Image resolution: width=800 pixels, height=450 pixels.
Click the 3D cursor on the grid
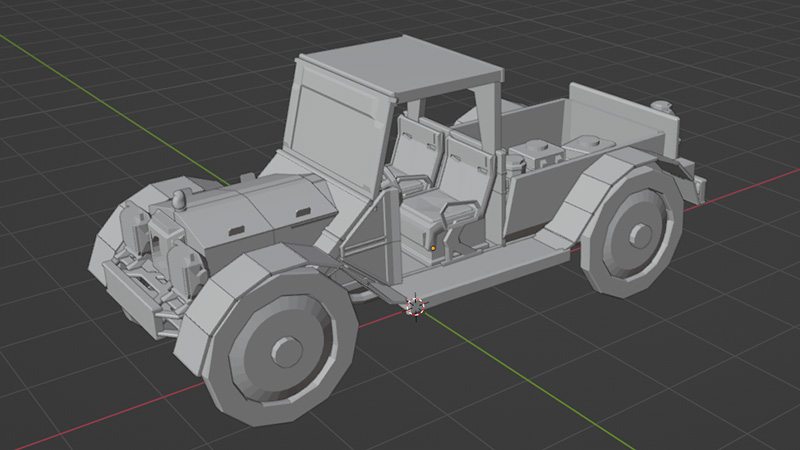click(x=416, y=307)
